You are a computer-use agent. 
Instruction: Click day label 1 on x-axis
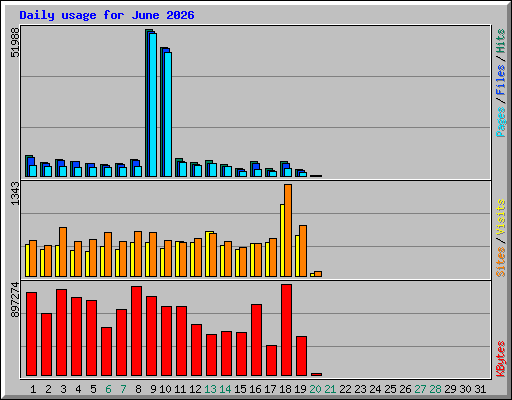click(33, 389)
